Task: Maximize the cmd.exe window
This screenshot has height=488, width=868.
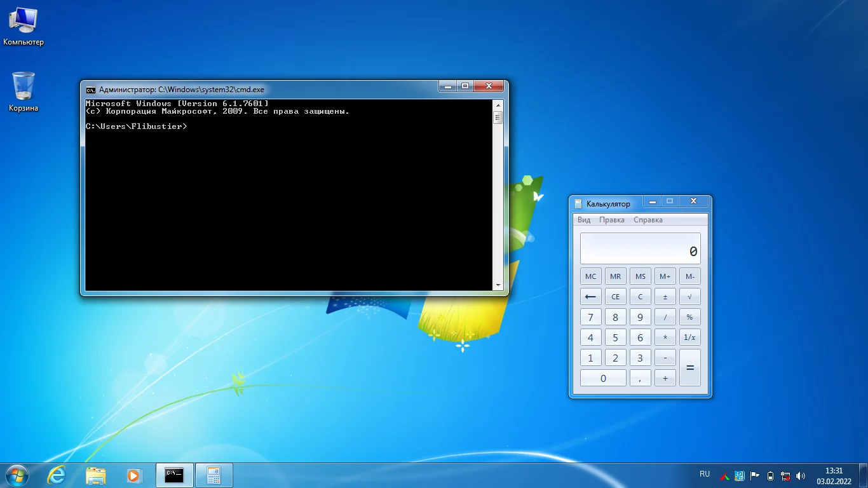Action: click(466, 86)
